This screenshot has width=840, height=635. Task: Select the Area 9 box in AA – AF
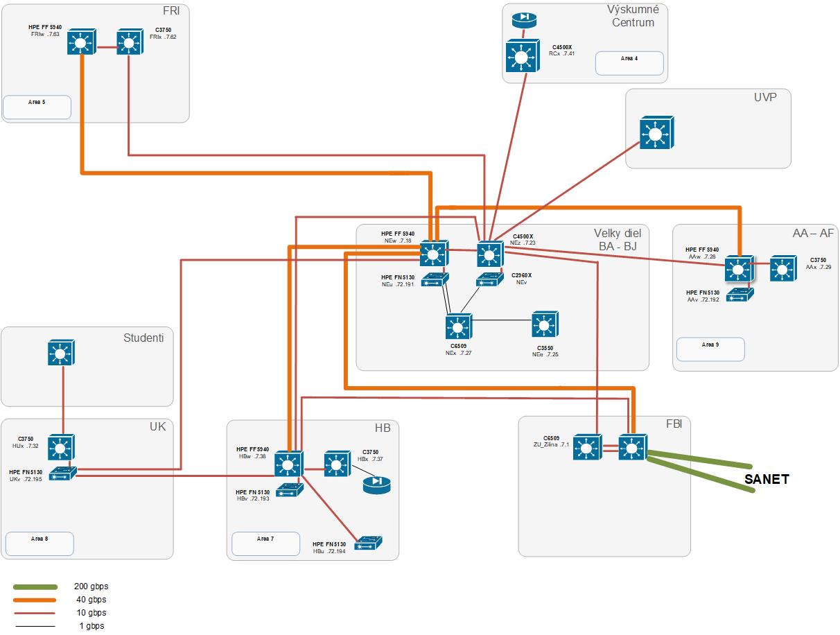point(710,349)
